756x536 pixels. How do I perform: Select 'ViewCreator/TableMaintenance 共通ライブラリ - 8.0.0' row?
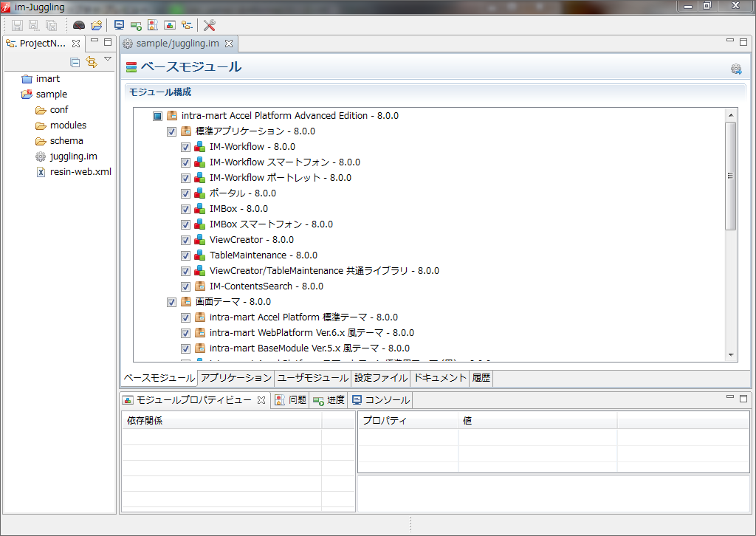[324, 271]
